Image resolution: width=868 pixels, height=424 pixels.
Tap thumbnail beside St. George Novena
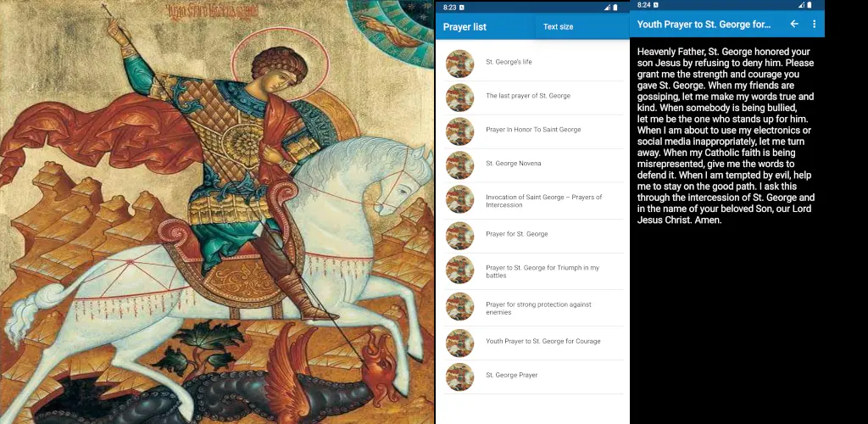click(x=459, y=165)
